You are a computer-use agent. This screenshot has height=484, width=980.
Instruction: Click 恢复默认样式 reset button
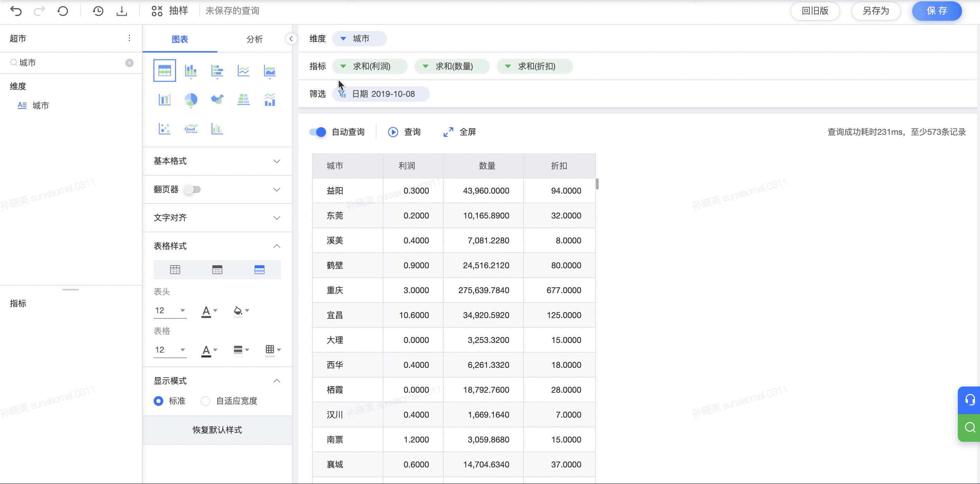click(x=217, y=430)
